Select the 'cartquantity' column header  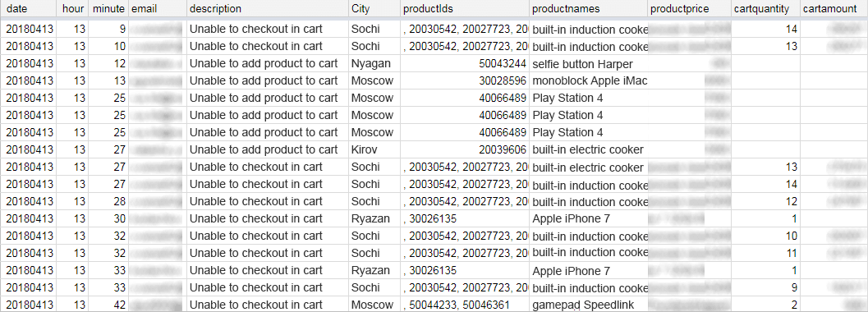coord(765,9)
